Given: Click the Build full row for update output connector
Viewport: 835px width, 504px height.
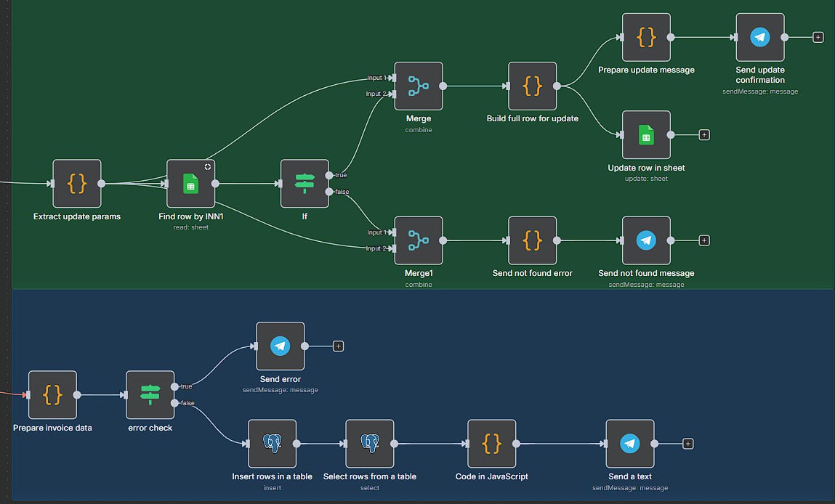Looking at the screenshot, I should 557,86.
